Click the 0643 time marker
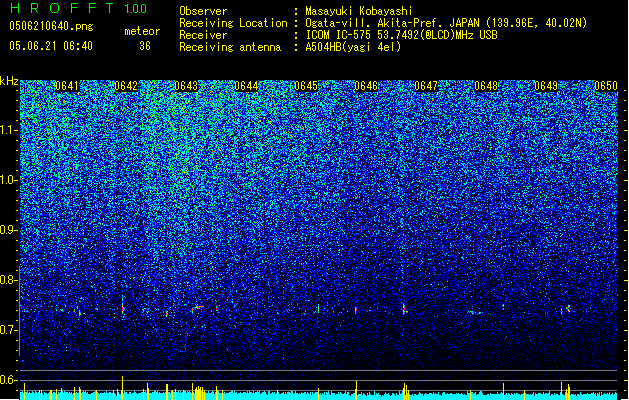The width and height of the screenshot is (629, 400). click(186, 86)
